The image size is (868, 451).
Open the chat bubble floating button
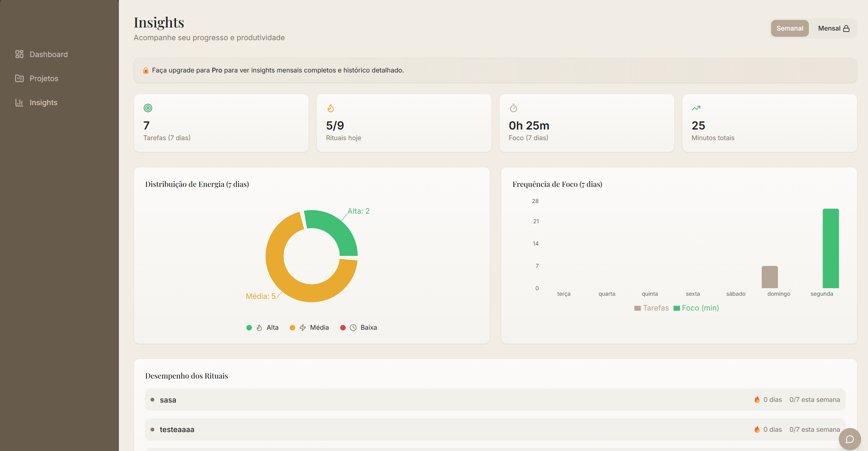tap(849, 439)
